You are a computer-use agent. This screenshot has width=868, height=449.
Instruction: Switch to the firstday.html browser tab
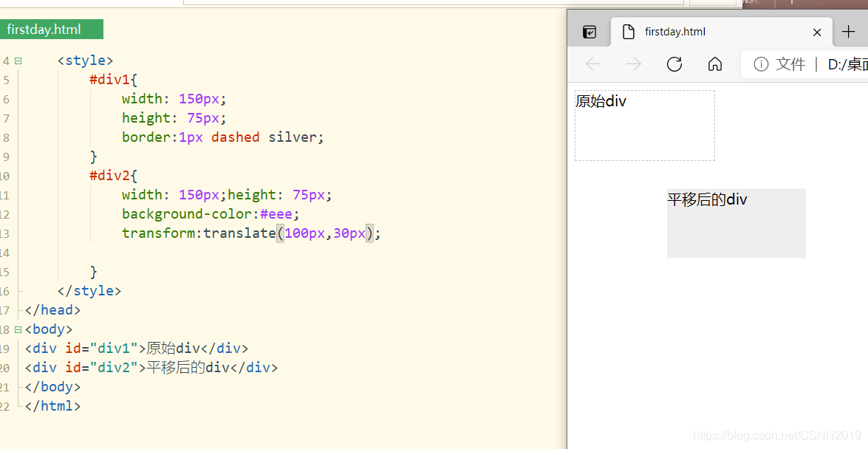pos(721,32)
